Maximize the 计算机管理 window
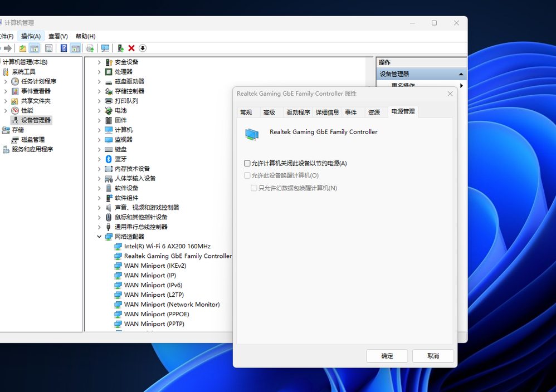This screenshot has width=556, height=392. (x=434, y=23)
